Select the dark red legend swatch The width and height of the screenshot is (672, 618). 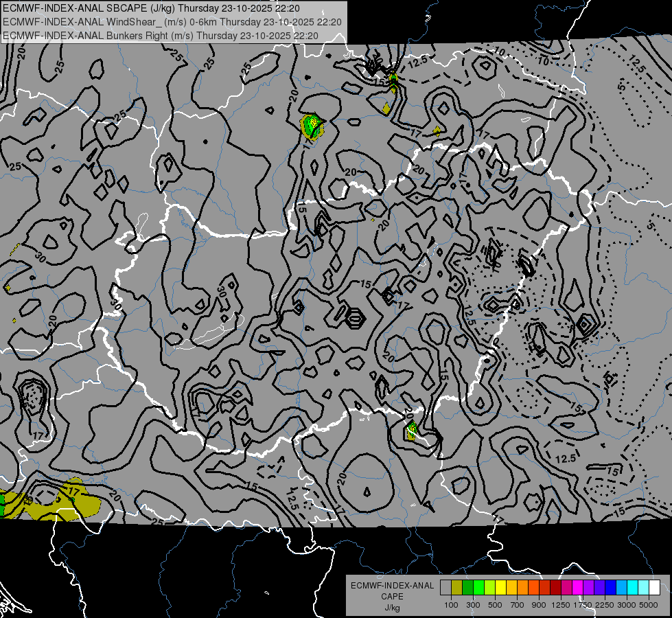(555, 588)
